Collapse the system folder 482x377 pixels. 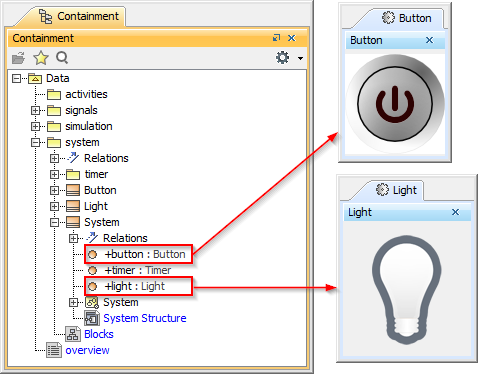click(x=35, y=142)
